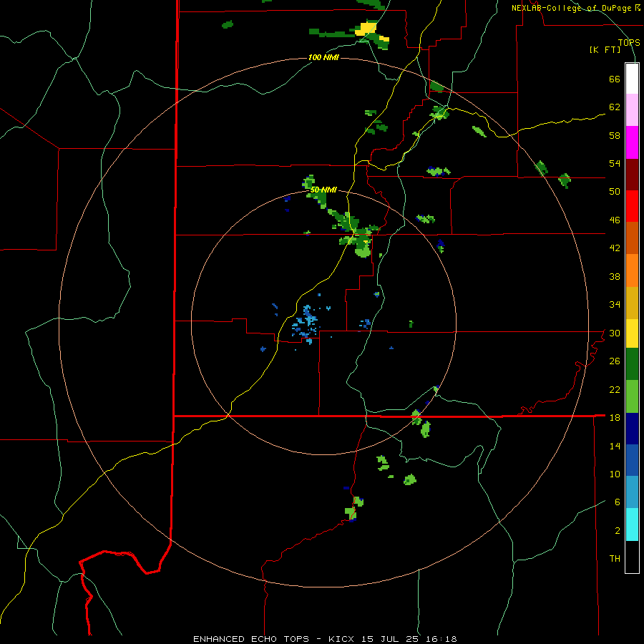This screenshot has height=644, width=644.
Task: Click the '100 NMI' range ring label
Action: pyautogui.click(x=323, y=57)
